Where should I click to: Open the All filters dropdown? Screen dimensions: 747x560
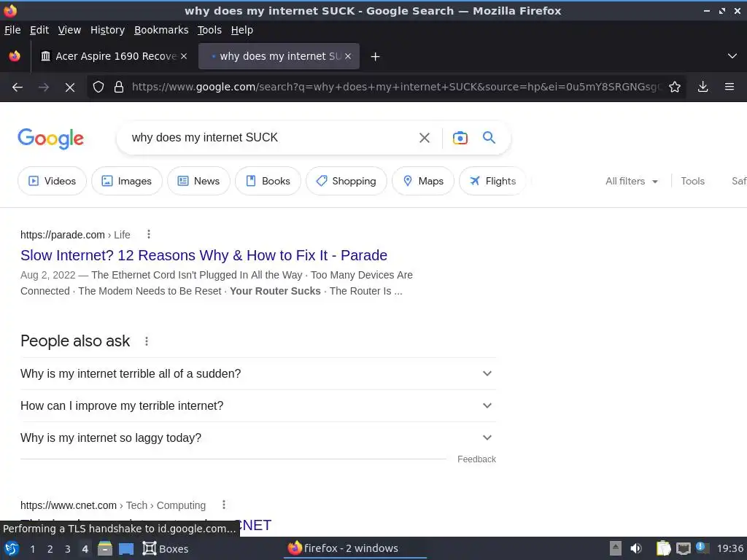632,181
